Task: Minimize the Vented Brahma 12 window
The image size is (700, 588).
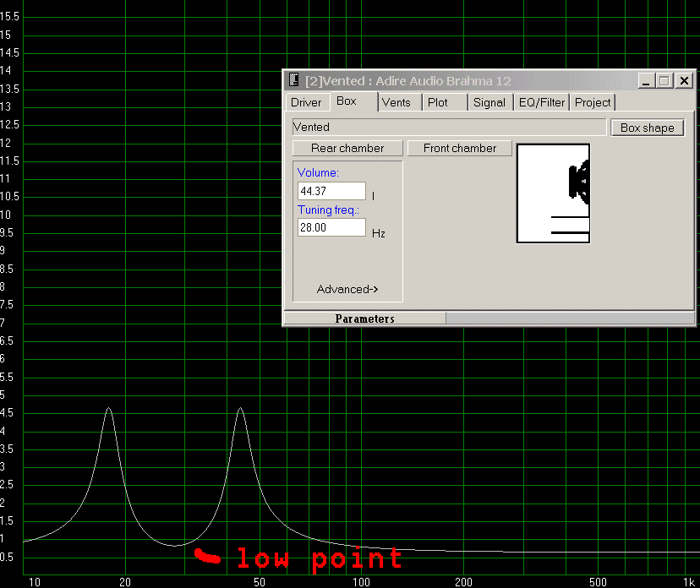Action: (x=646, y=81)
